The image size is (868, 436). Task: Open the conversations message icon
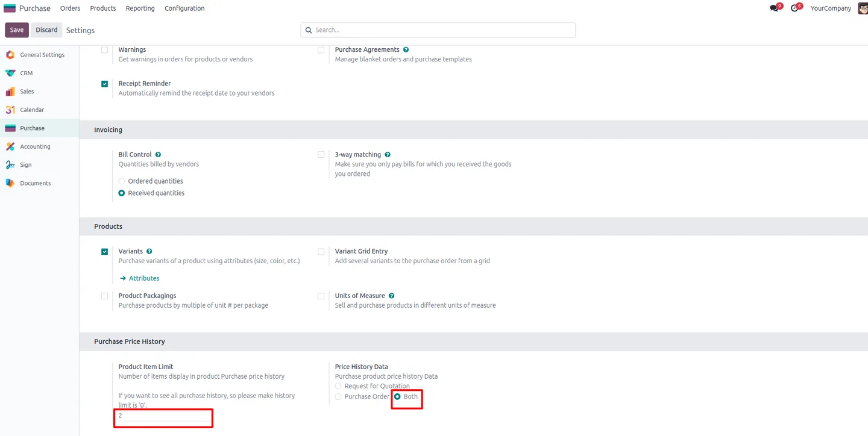(774, 8)
